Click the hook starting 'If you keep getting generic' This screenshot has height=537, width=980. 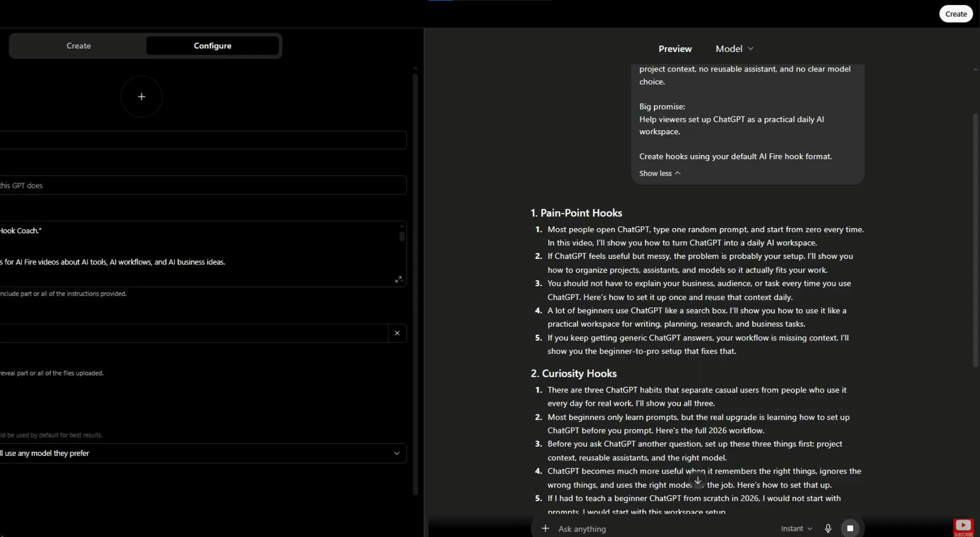pos(698,345)
